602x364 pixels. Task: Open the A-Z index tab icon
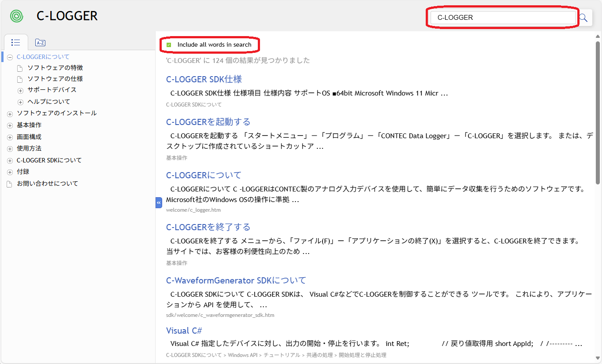pyautogui.click(x=40, y=43)
